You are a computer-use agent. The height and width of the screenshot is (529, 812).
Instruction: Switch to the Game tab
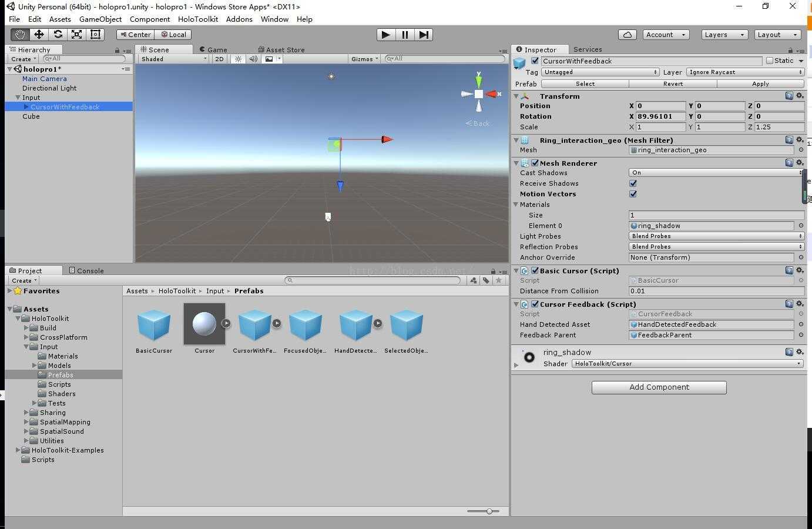[213, 50]
